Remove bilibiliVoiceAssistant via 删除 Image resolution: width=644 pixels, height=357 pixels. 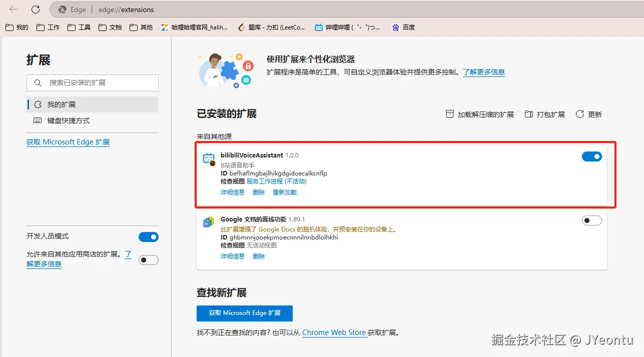259,192
